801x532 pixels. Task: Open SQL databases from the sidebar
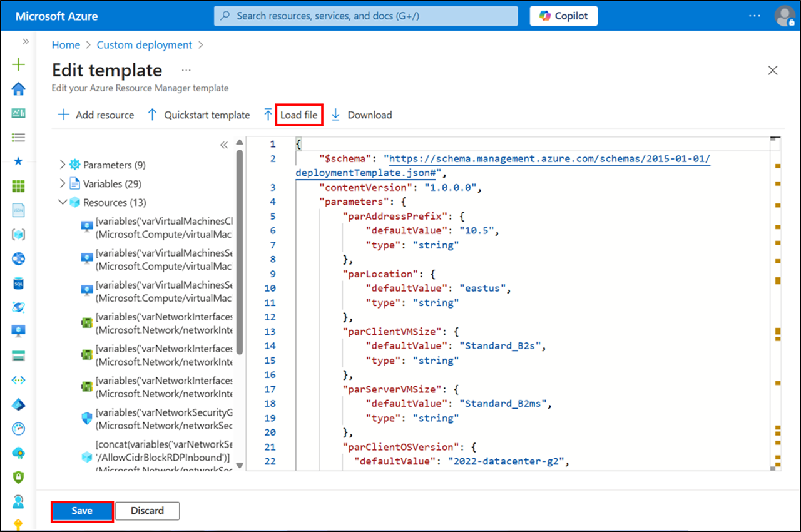click(x=19, y=283)
